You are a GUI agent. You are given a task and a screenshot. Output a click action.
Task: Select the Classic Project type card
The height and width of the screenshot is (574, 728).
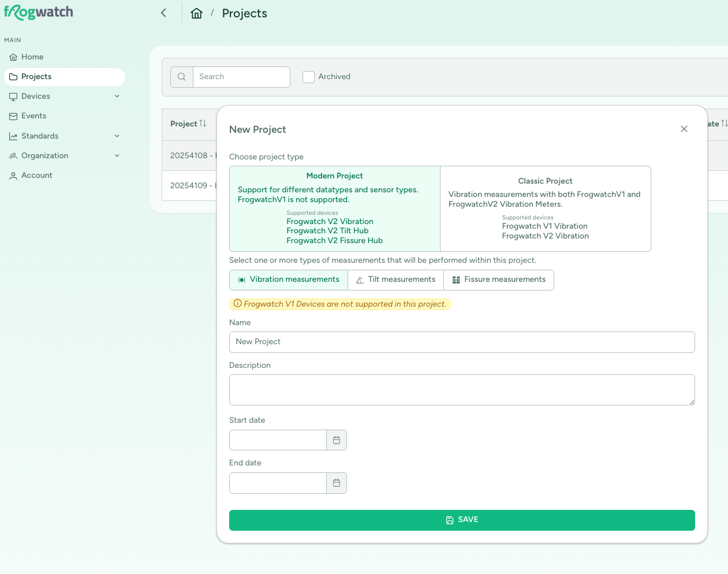click(546, 208)
